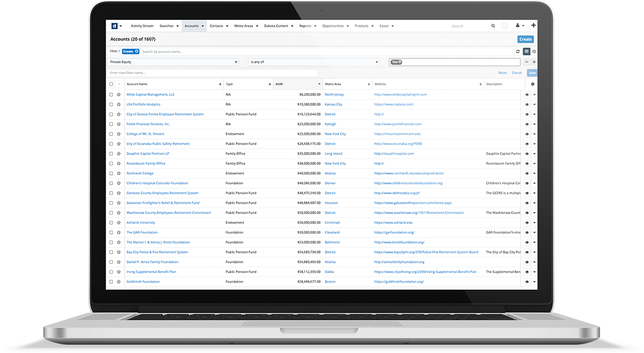Remove the 'Yes' filter value tag
This screenshot has height=353, width=644.
[x=399, y=62]
